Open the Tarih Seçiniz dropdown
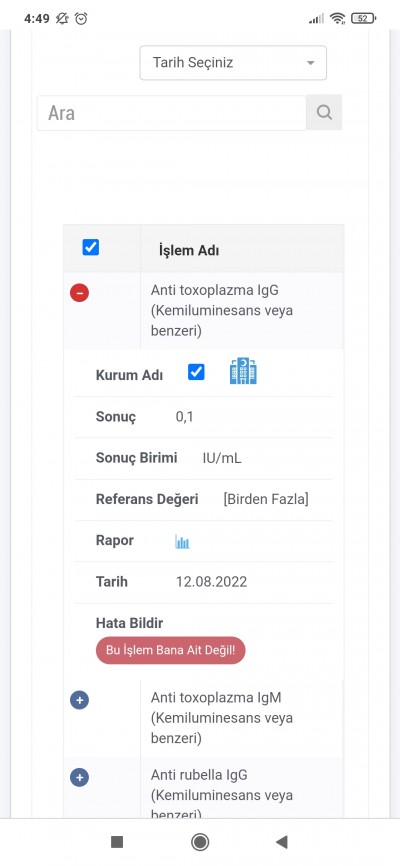The image size is (400, 866). (x=233, y=62)
